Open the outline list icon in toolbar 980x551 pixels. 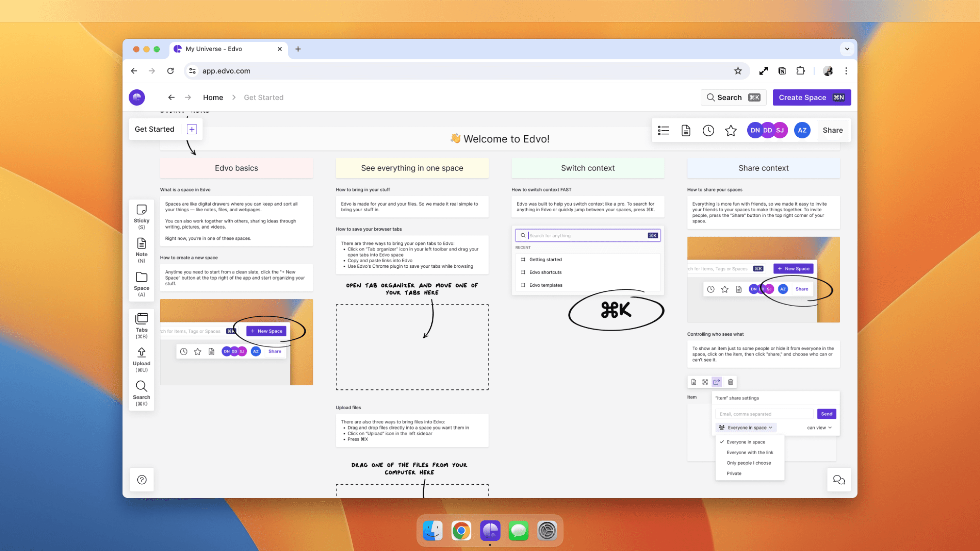click(664, 130)
